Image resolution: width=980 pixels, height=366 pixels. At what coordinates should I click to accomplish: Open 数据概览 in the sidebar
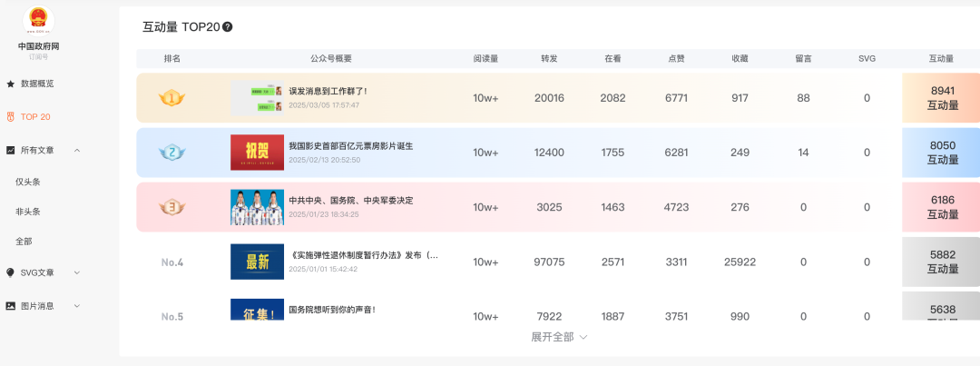point(37,84)
